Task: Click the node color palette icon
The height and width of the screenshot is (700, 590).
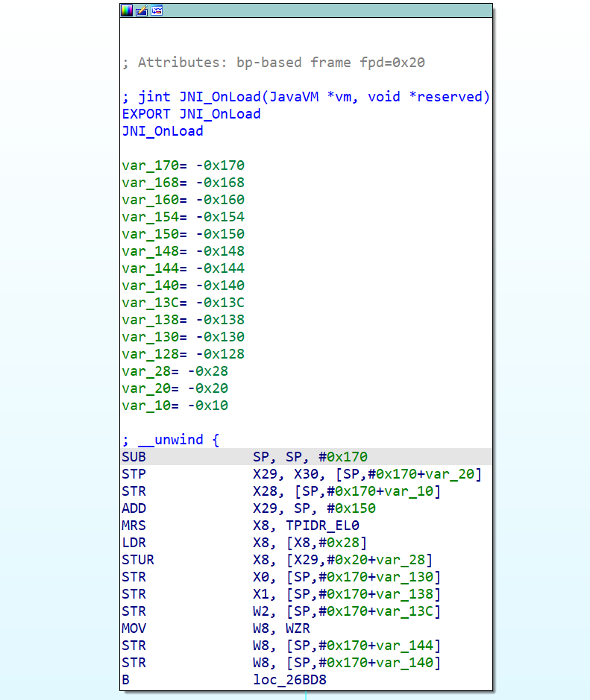Action: tap(127, 10)
